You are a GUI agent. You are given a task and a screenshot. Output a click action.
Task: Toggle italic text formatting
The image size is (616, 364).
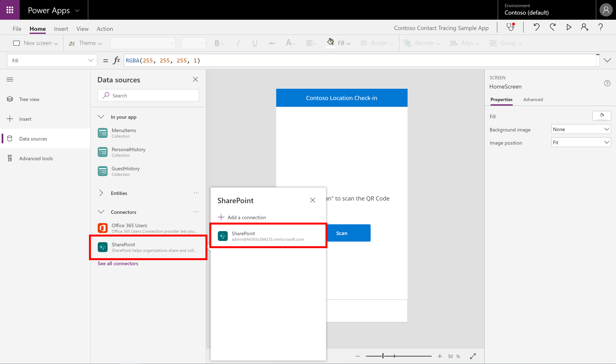click(238, 43)
